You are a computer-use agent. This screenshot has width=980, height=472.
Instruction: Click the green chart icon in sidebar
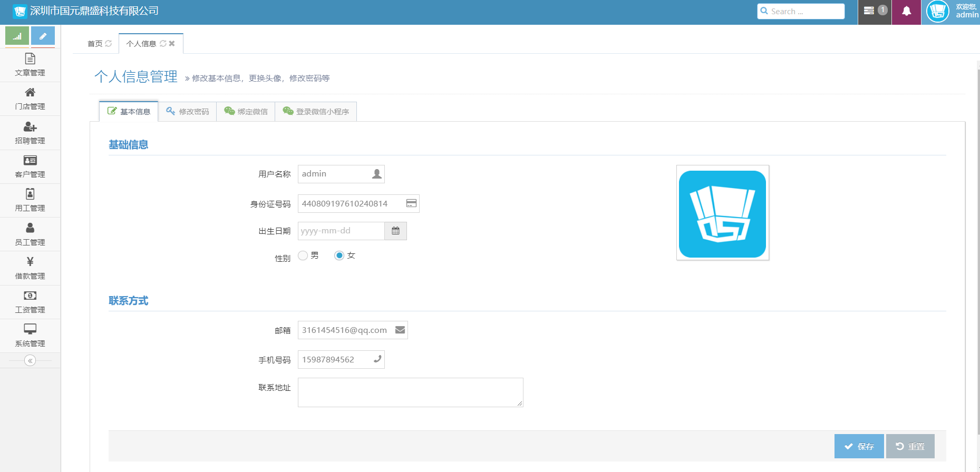point(17,36)
